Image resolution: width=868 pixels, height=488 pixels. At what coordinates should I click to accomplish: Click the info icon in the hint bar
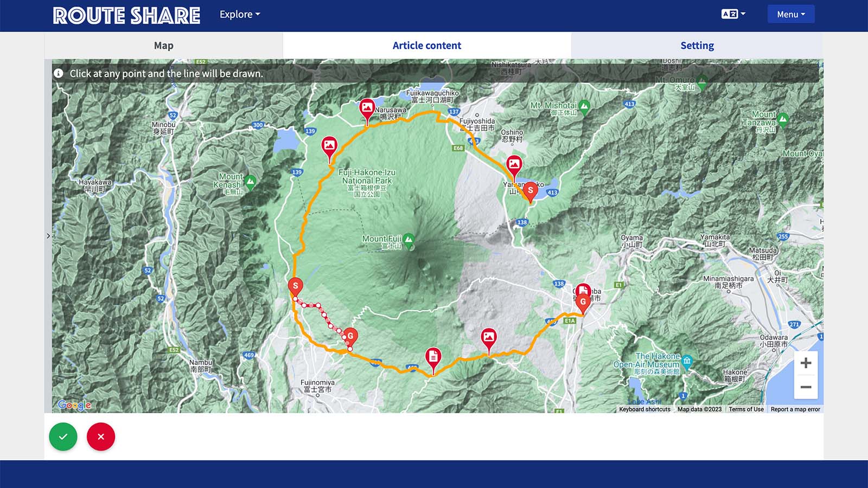[59, 73]
